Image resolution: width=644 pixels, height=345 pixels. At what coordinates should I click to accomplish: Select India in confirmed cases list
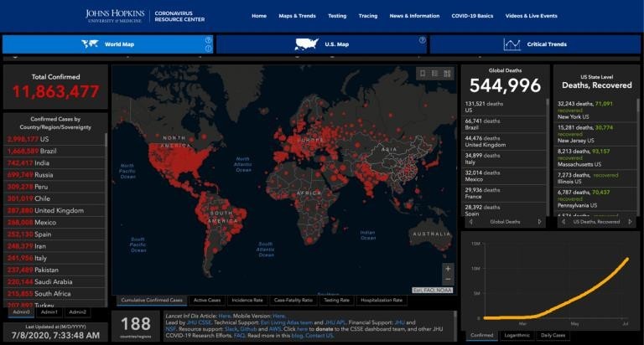click(x=55, y=162)
